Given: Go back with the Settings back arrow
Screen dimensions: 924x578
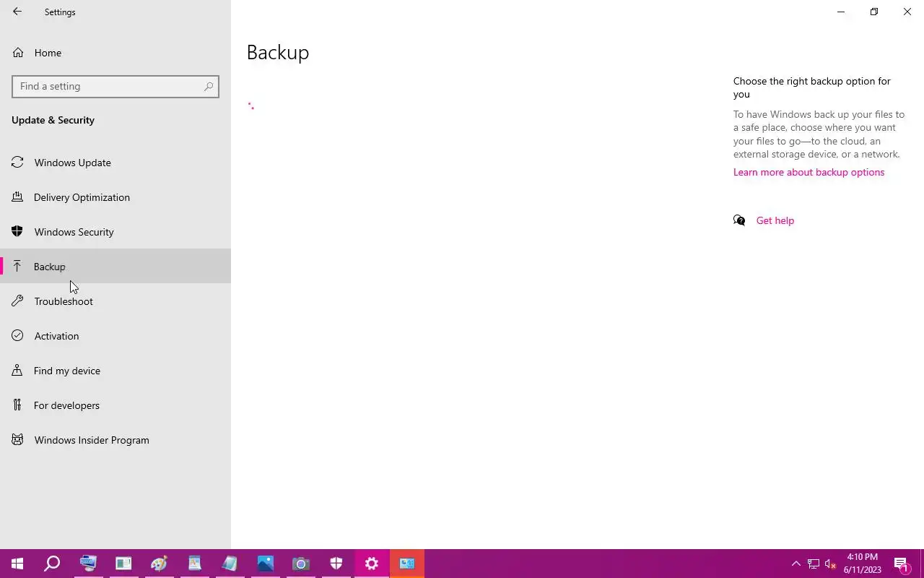Looking at the screenshot, I should pos(17,12).
